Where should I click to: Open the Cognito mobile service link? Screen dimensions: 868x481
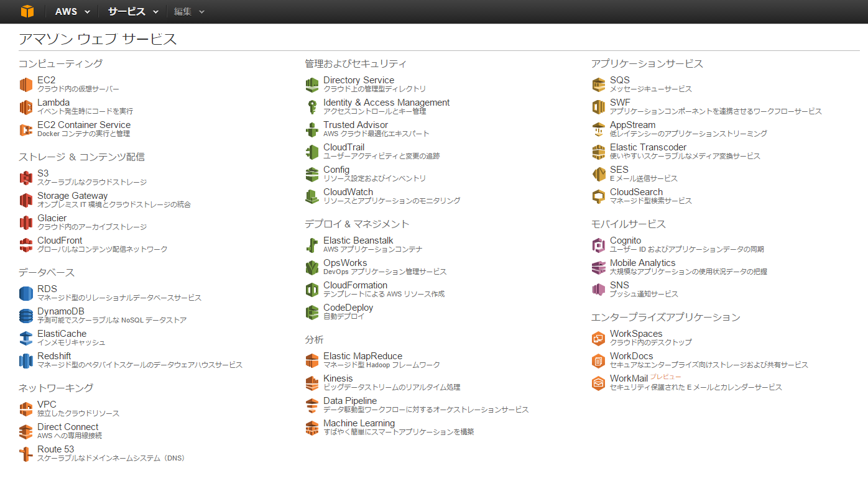point(626,240)
